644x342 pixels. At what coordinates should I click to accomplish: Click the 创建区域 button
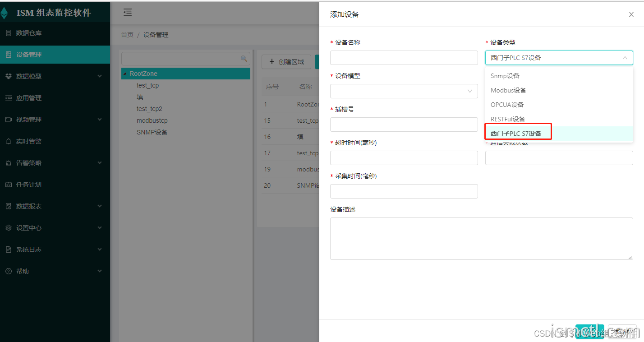[286, 62]
